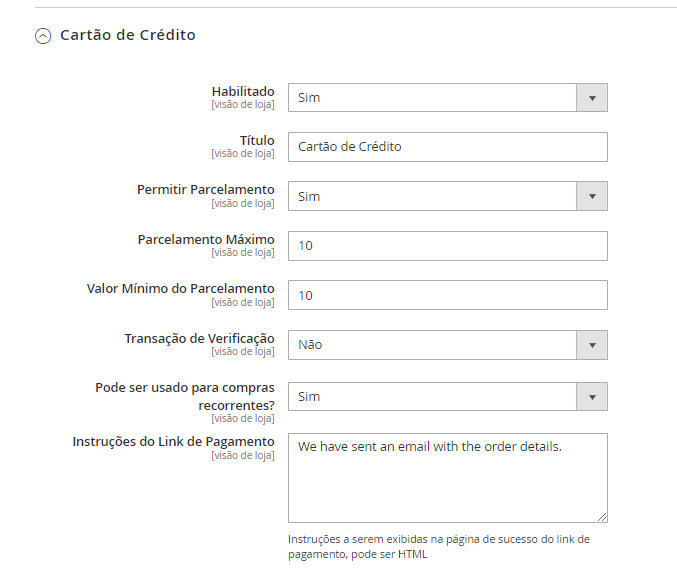Click the Permitir Parcelamento arrow button
The width and height of the screenshot is (677, 575).
(592, 197)
